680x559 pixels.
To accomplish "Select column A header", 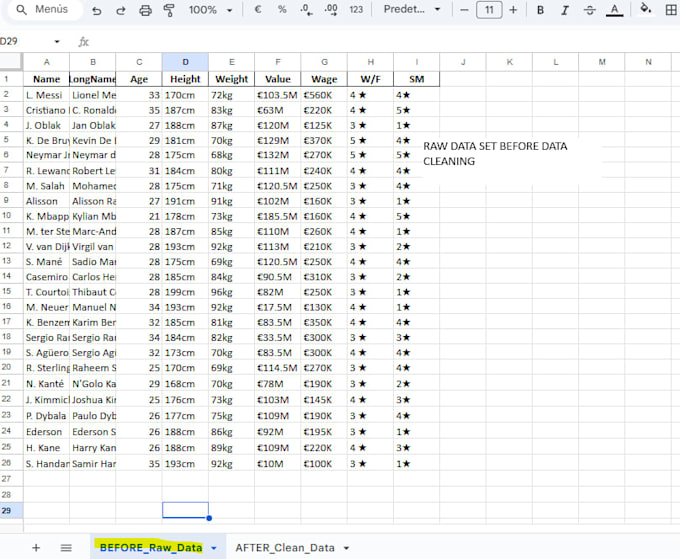I will 46,62.
